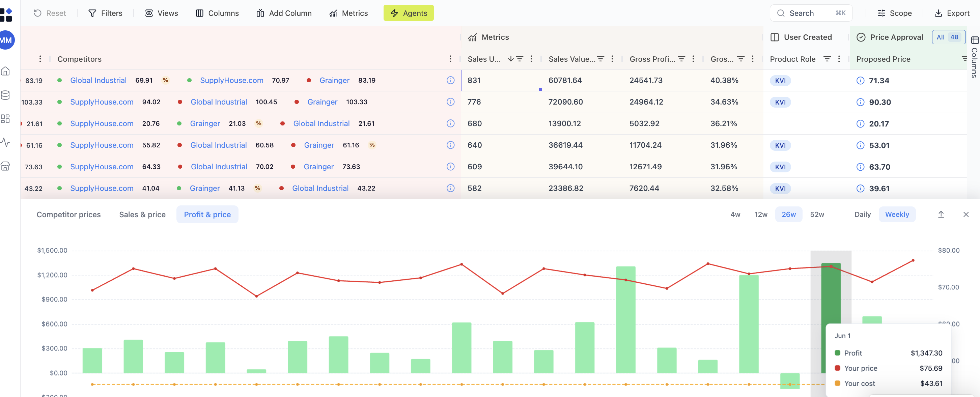Open the Proposed Price column filter

click(964, 59)
